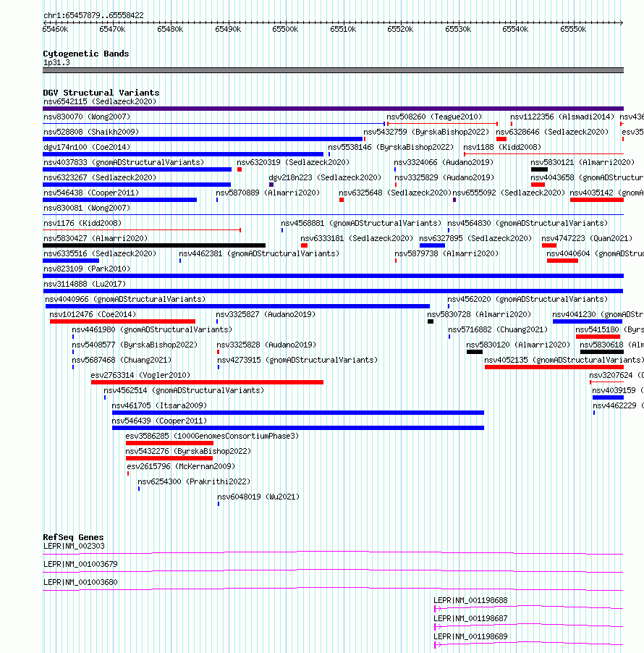
Task: Select the LEPR|NM_001003680 gene label
Action: [x=80, y=582]
